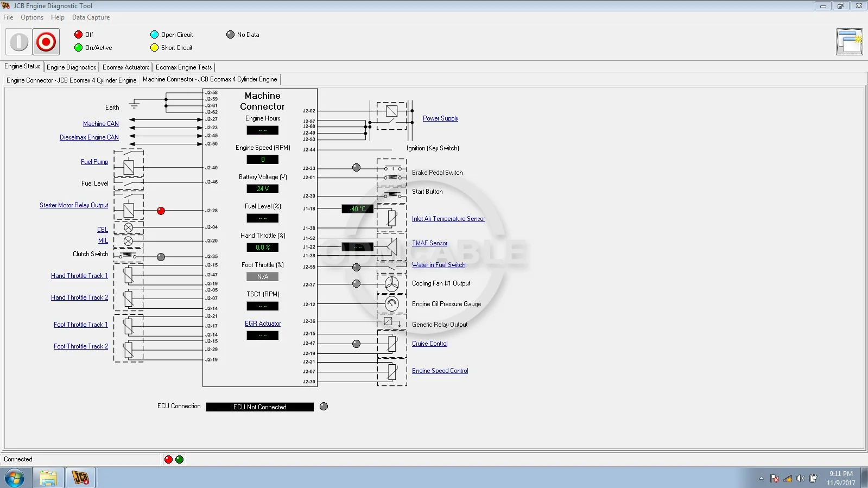Click the Engine Oil Pressure Gauge symbol
This screenshot has height=488, width=868.
pyautogui.click(x=392, y=304)
